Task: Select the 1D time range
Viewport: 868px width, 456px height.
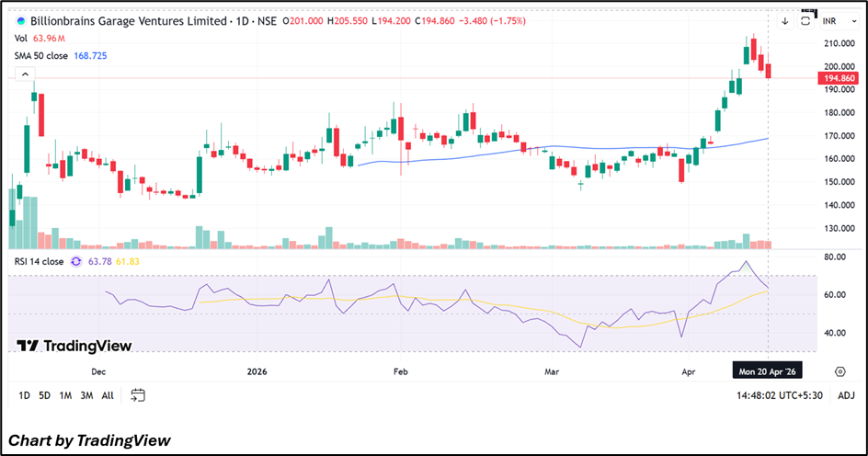Action: [x=24, y=395]
